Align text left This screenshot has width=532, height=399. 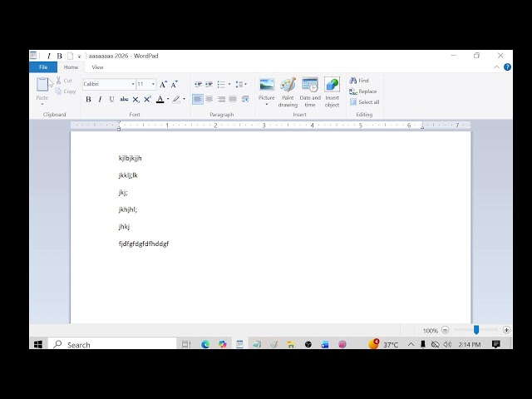click(198, 99)
